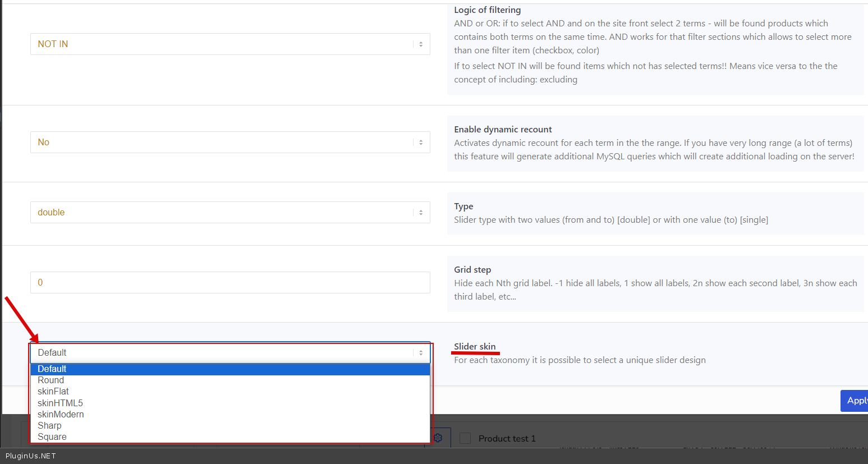Click the Grid step input field
Image resolution: width=868 pixels, height=464 pixels.
(x=230, y=282)
